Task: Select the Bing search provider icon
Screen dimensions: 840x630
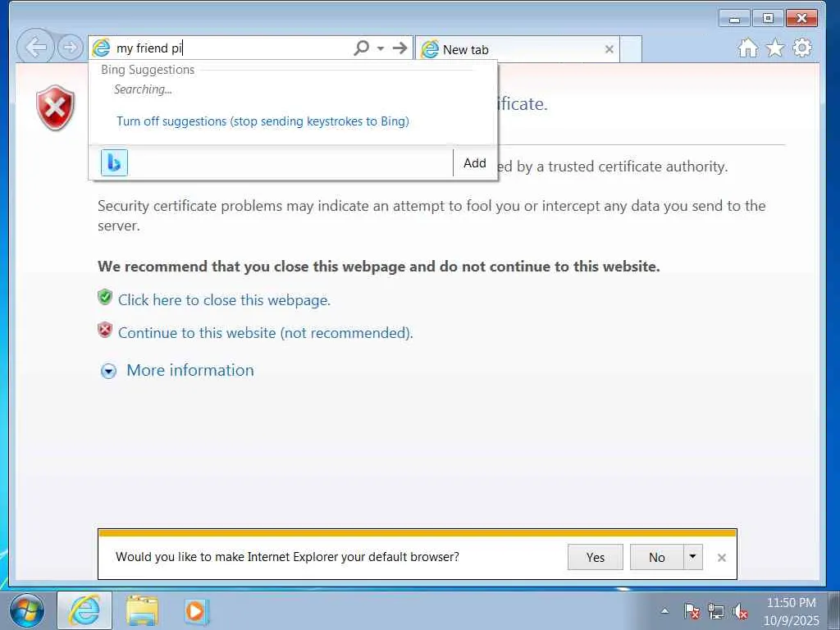Action: point(114,163)
